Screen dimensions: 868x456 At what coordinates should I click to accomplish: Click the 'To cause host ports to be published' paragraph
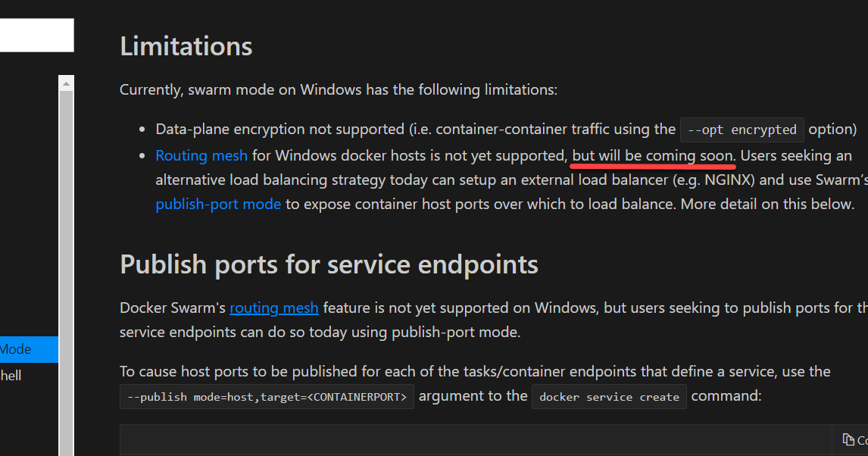(x=475, y=371)
